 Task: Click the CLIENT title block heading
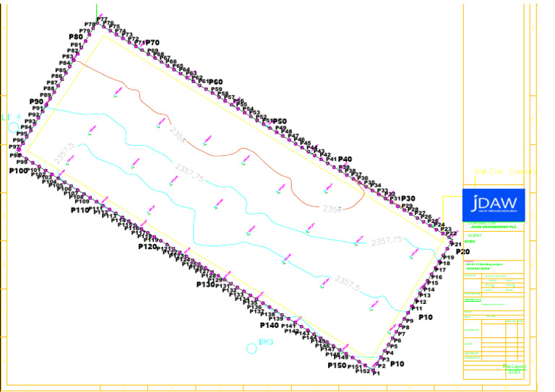(475, 235)
